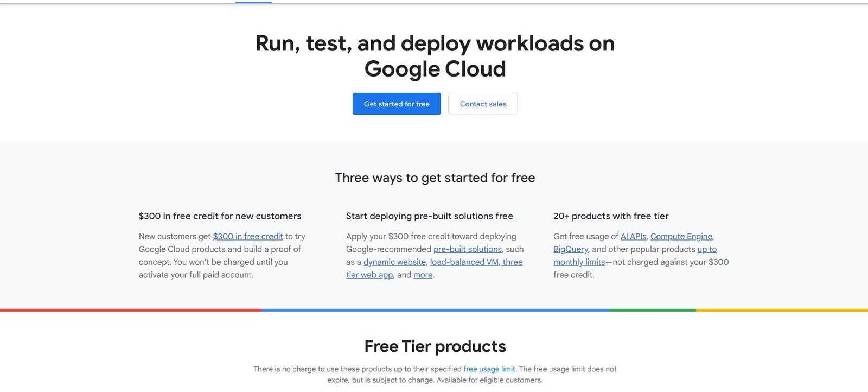Follow the 'more' link after web app

tap(423, 275)
